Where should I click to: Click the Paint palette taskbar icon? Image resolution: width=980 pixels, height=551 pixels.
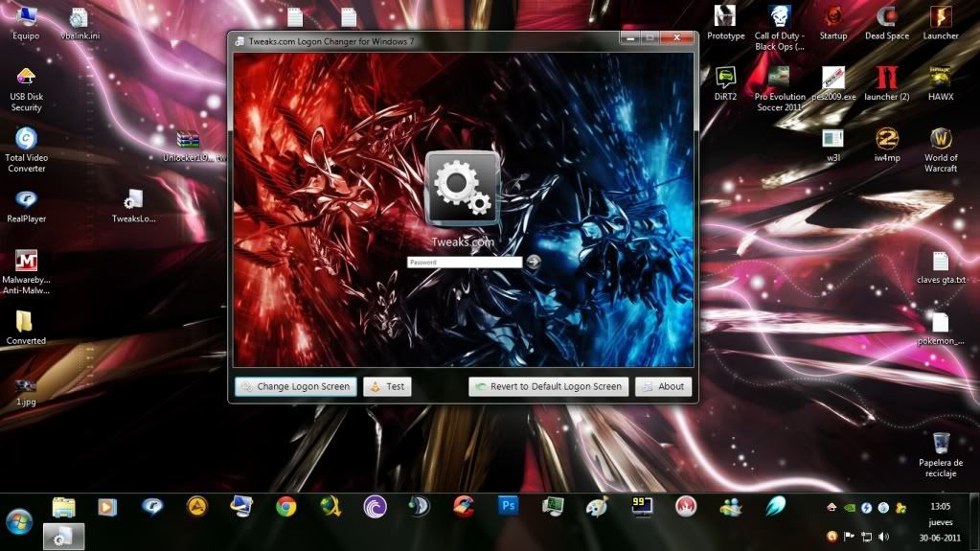[597, 507]
